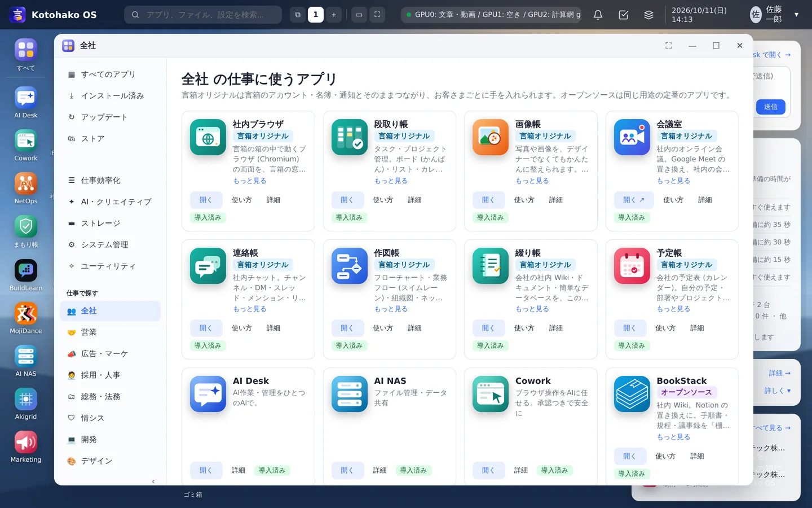Launch Cowork from the left dock

click(26, 141)
